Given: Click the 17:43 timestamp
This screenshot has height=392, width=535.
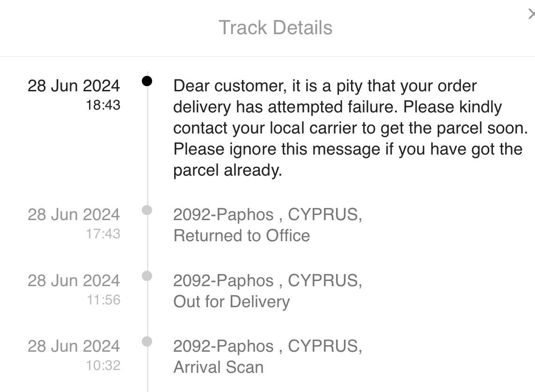Looking at the screenshot, I should click(x=103, y=233).
